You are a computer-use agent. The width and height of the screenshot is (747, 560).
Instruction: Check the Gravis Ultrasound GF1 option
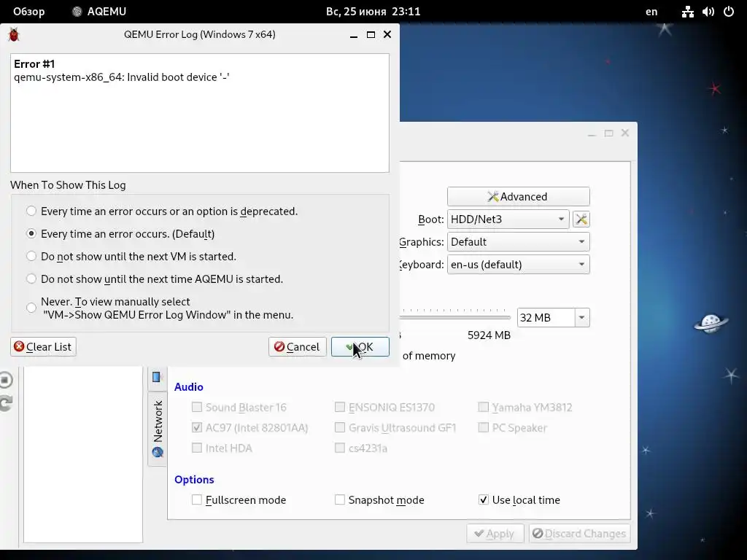(340, 427)
